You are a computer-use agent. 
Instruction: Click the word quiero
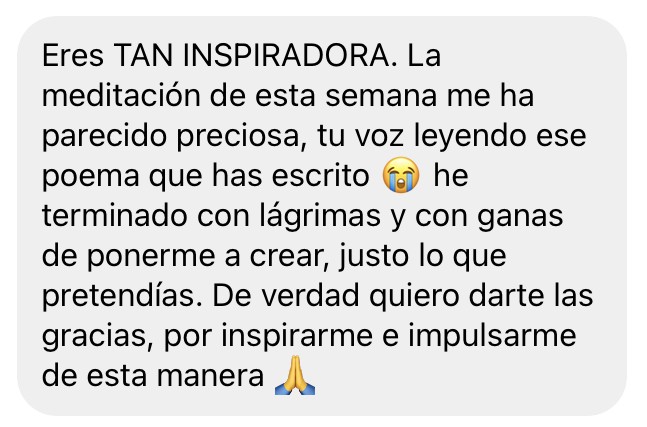click(414, 297)
